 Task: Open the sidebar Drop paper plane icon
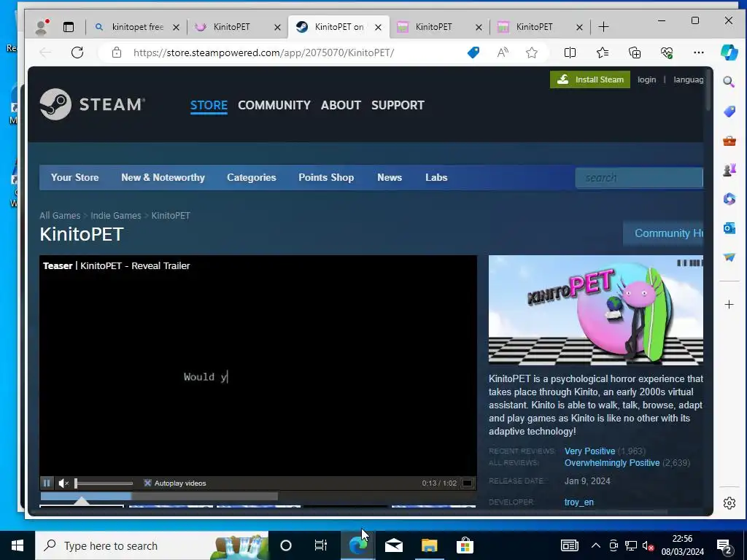pyautogui.click(x=729, y=257)
